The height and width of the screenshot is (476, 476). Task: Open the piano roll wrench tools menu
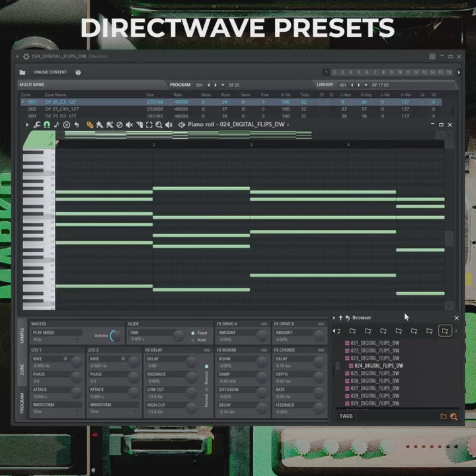[37, 125]
